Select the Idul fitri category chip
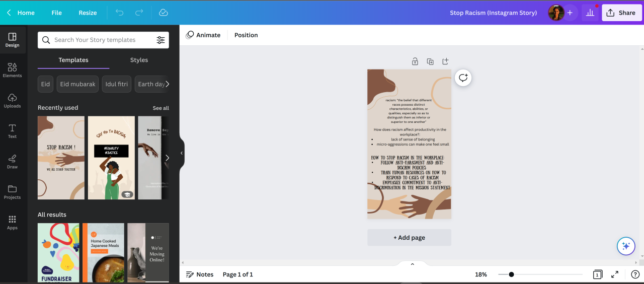 click(117, 84)
